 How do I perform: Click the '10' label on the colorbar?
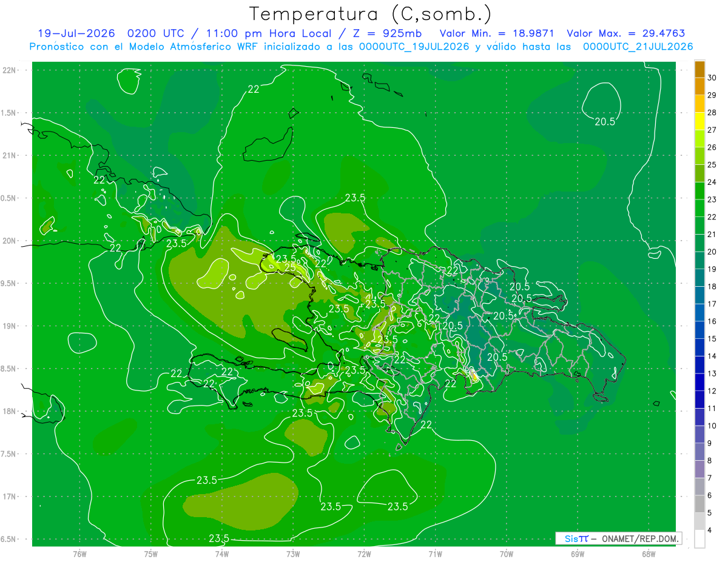pos(712,426)
